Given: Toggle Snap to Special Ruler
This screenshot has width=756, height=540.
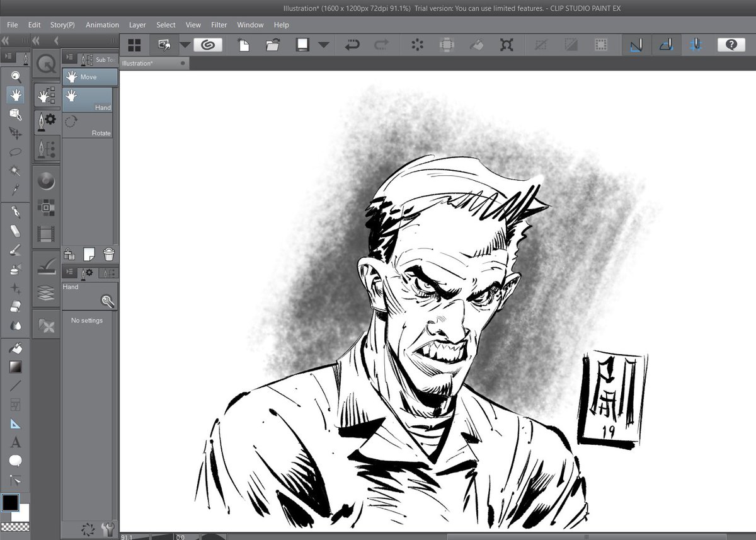Looking at the screenshot, I should (x=666, y=45).
